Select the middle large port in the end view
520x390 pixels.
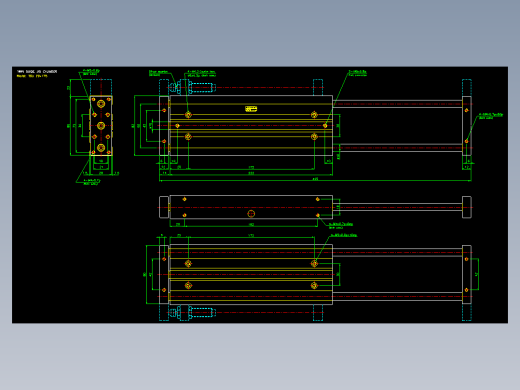[101, 126]
